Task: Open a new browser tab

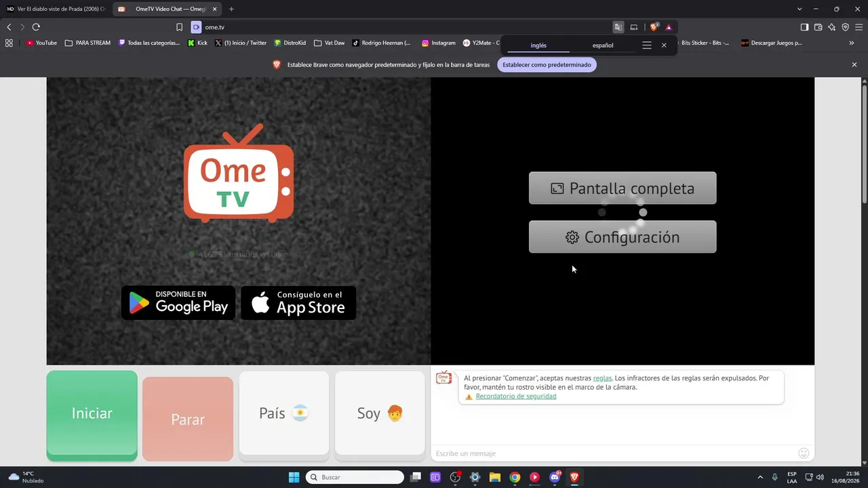Action: point(231,9)
